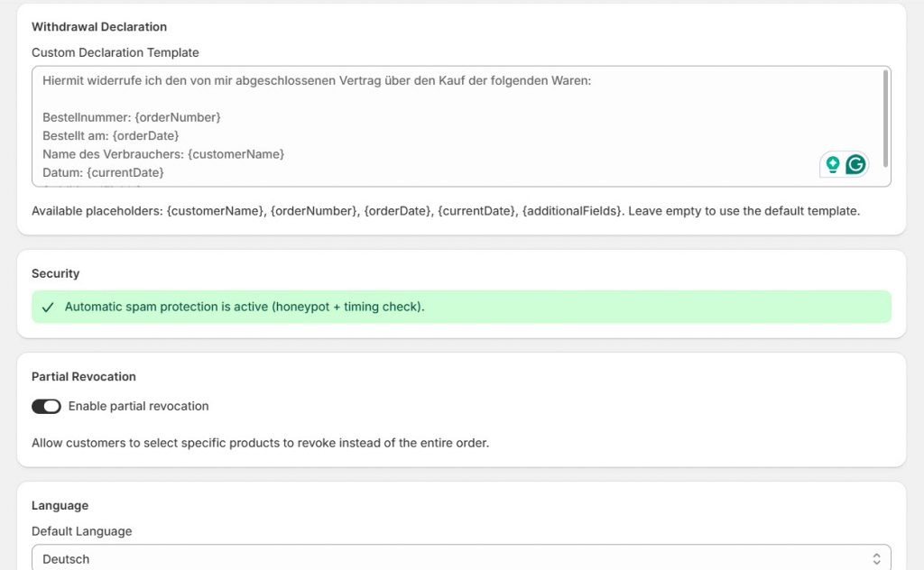Click the template textarea's vertical scrollbar
Image resolution: width=924 pixels, height=570 pixels.
tap(886, 117)
